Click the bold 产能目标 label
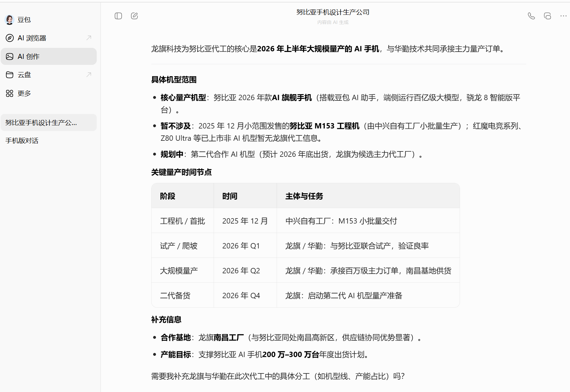This screenshot has height=392, width=570. (x=176, y=355)
